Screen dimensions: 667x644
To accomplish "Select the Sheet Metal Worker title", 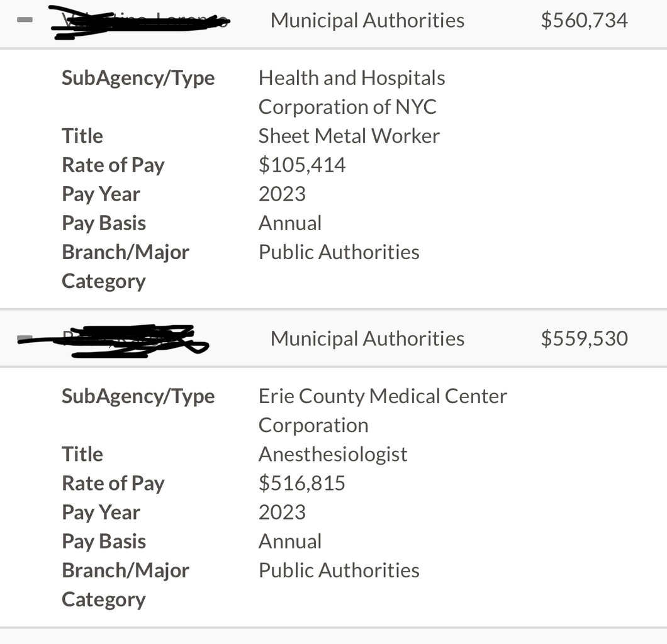I will (349, 136).
